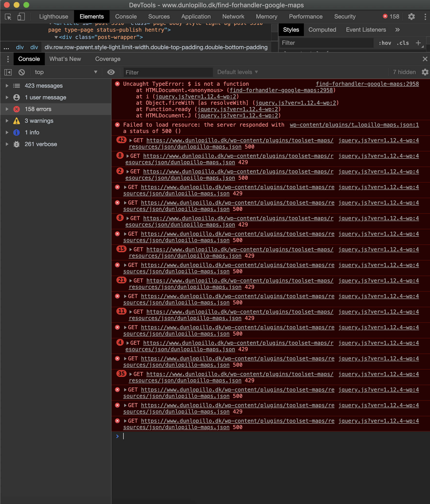This screenshot has height=504, width=430.
Task: Open jquery.js link in HTMLDocument.J stack line
Action: click(237, 115)
